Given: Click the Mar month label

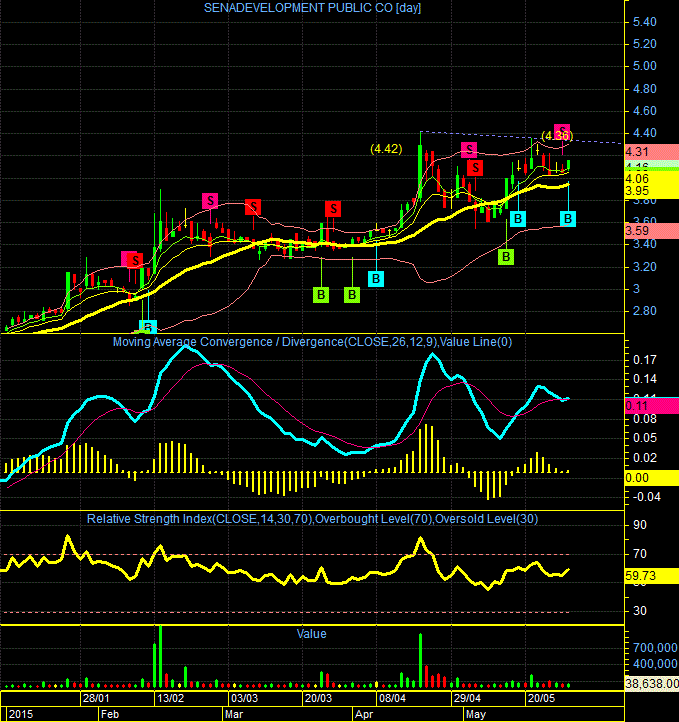Looking at the screenshot, I should pos(234,714).
